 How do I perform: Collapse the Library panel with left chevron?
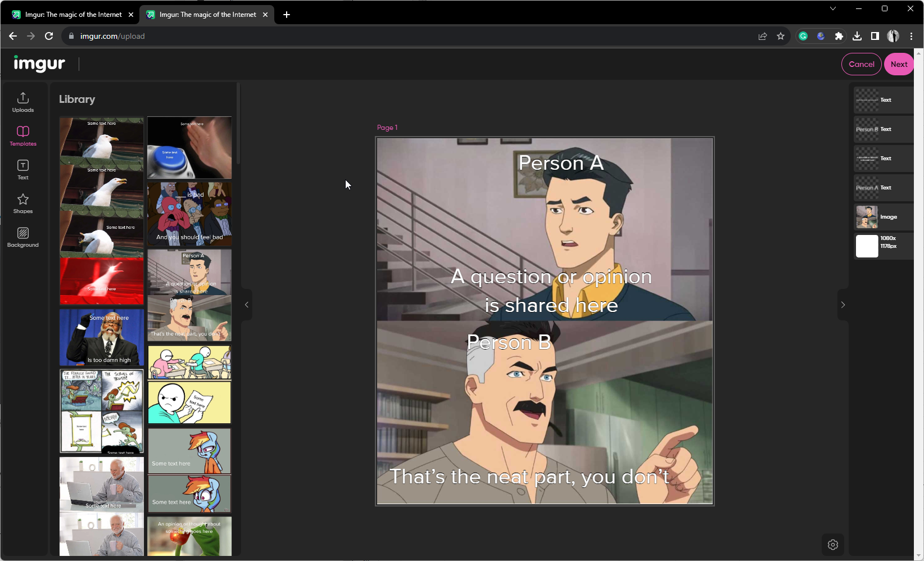point(246,305)
